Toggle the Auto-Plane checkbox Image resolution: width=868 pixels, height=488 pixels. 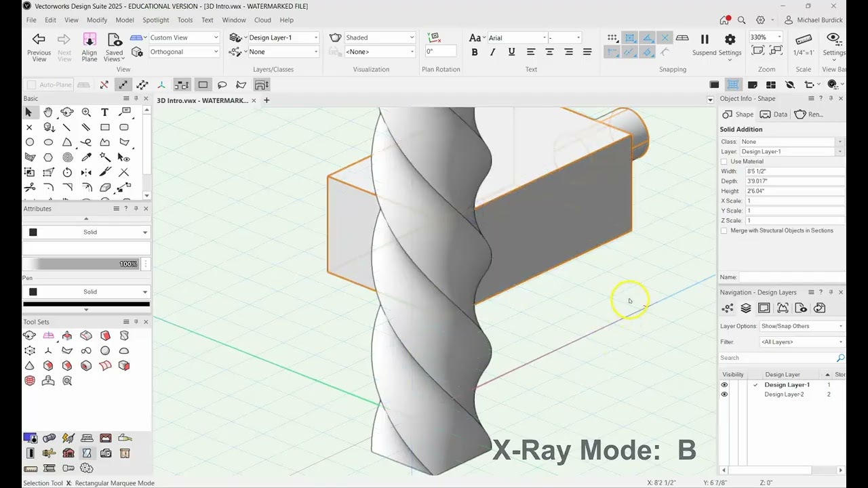coord(31,85)
